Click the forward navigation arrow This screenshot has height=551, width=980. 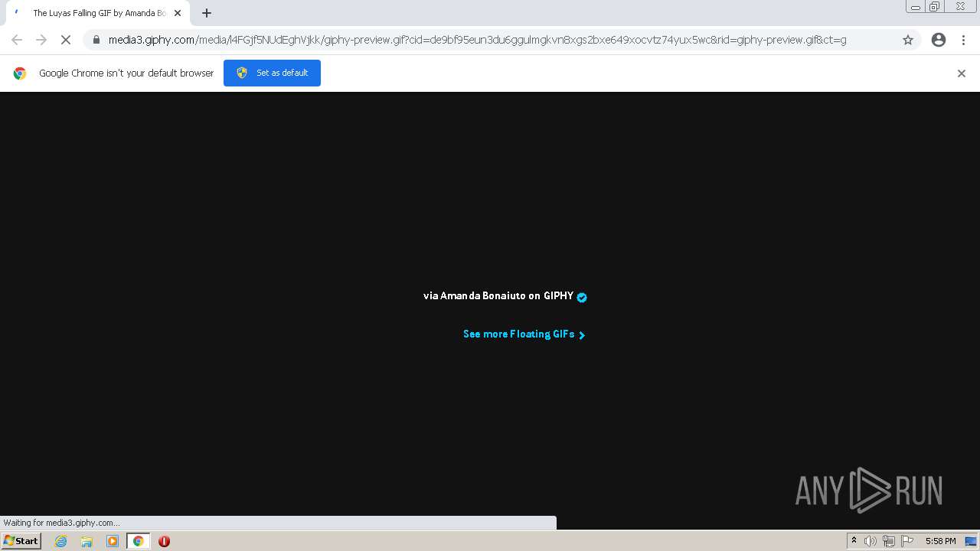(41, 40)
